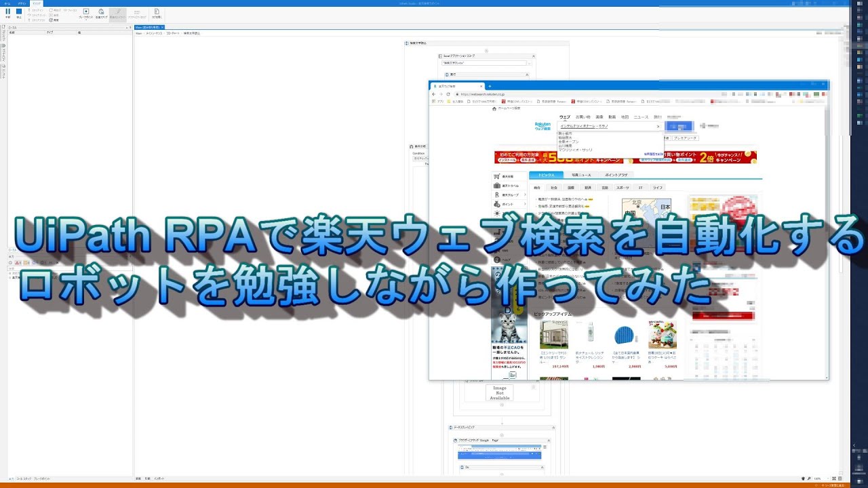Select the お買い物 search category
The image size is (868, 488).
[x=583, y=117]
